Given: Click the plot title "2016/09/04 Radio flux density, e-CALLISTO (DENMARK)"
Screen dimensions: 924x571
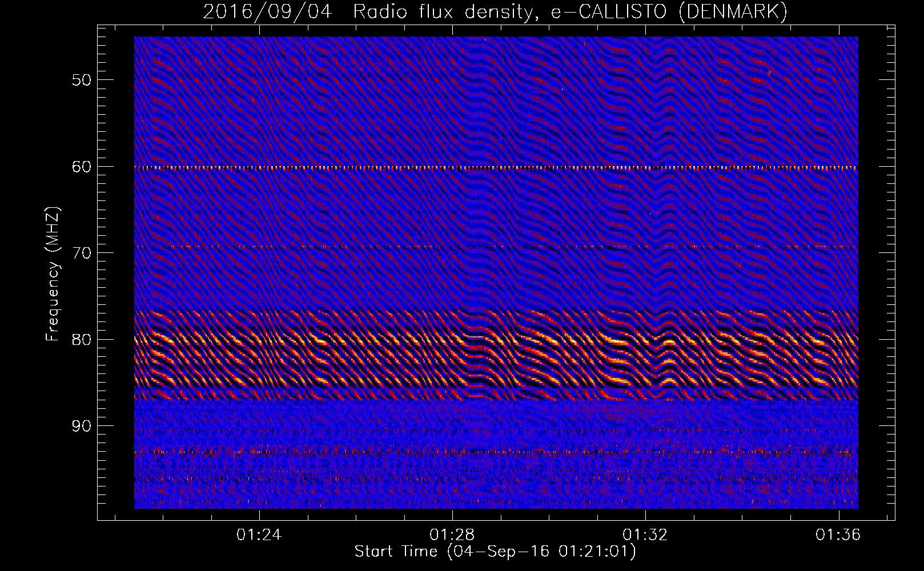Looking at the screenshot, I should 495,11.
